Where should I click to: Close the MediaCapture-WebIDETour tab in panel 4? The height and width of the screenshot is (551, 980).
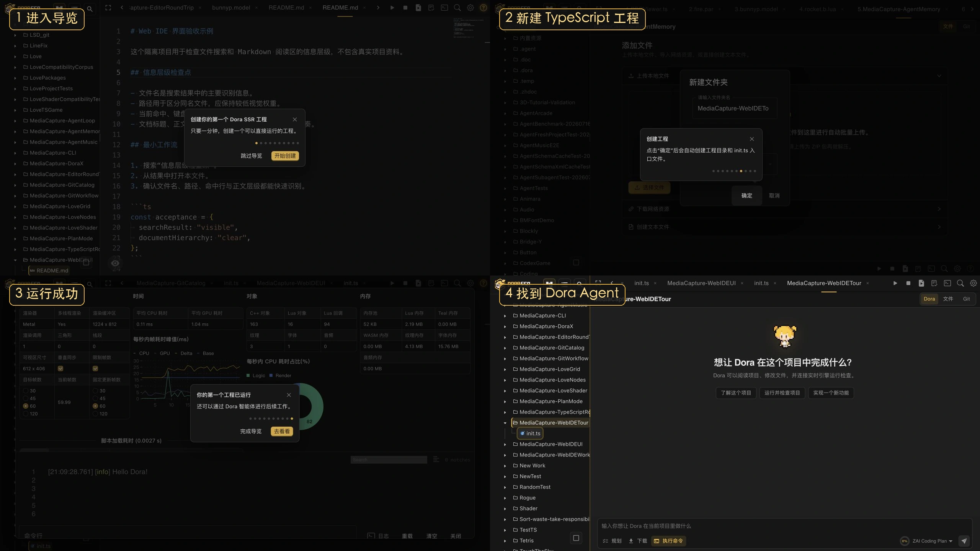click(x=867, y=283)
